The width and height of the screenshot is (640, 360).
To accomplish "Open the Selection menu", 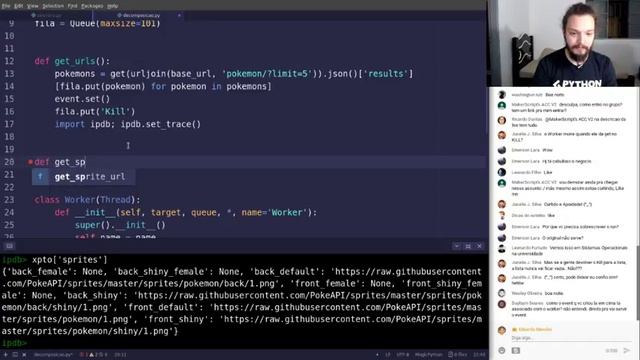I will (x=53, y=6).
